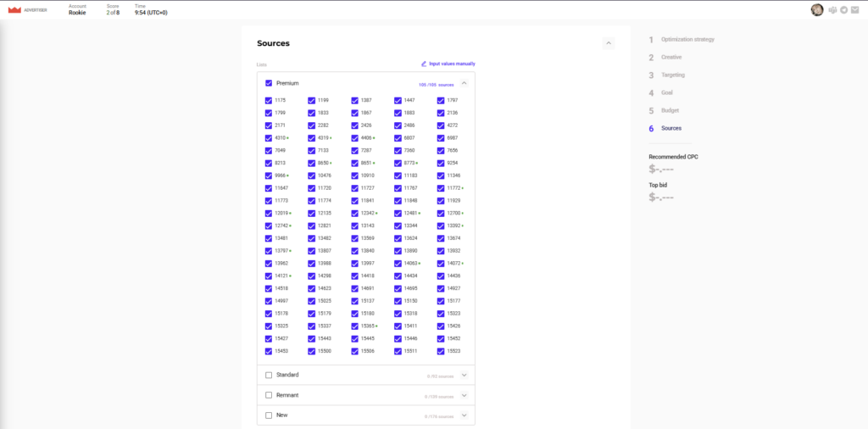Go to the Creative step
Viewport: 868px width, 429px height.
(671, 58)
